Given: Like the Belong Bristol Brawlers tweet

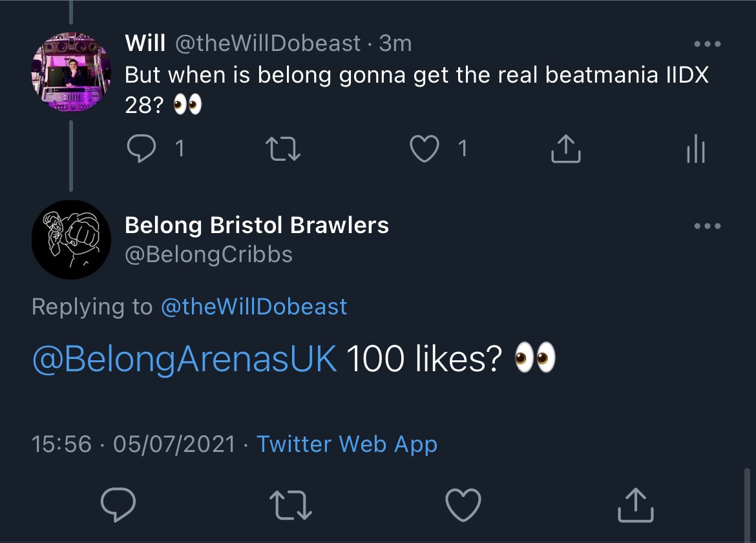Looking at the screenshot, I should (x=464, y=505).
